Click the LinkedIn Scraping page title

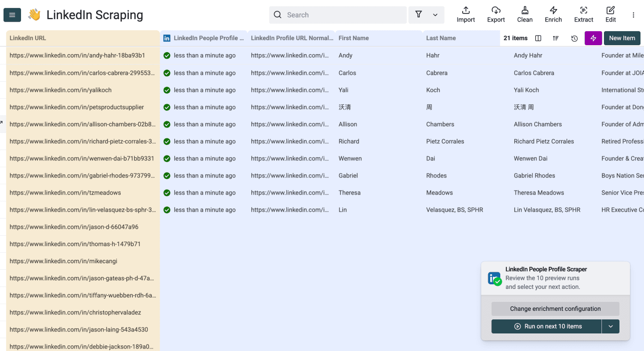(x=95, y=15)
